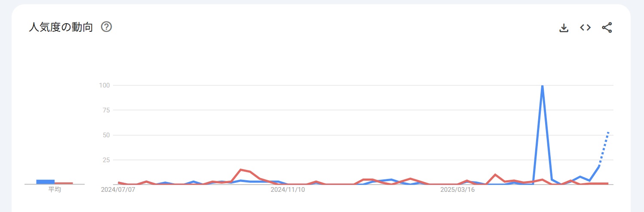Click the share icon
Viewport: 644px width, 212px height.
(x=607, y=27)
